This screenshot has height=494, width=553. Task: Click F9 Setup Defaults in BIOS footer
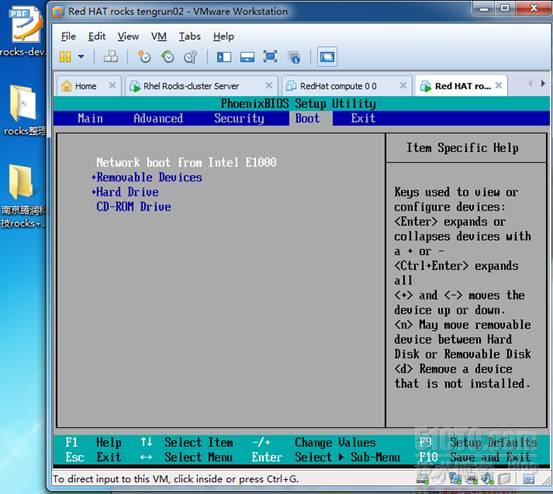point(478,442)
